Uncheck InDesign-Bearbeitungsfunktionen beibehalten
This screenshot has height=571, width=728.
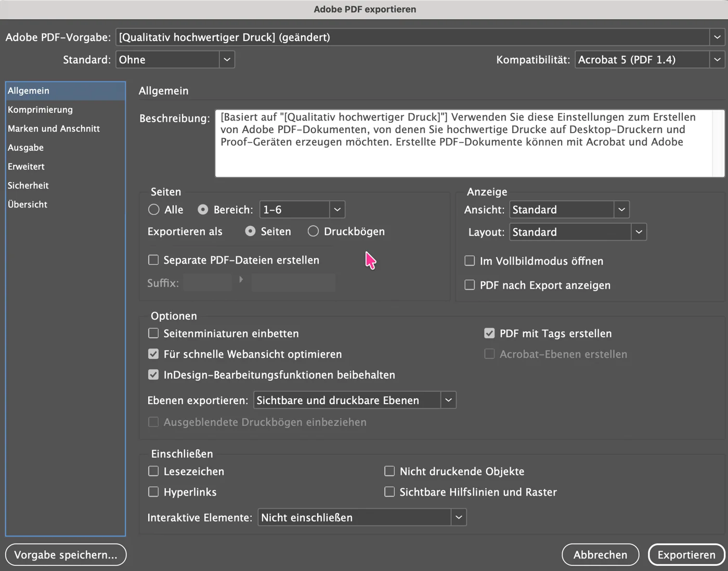pos(153,375)
